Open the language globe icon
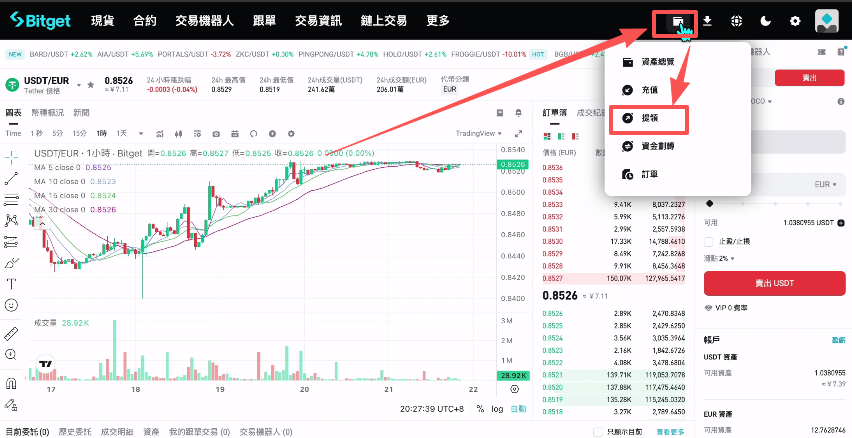The height and width of the screenshot is (438, 852). point(737,21)
